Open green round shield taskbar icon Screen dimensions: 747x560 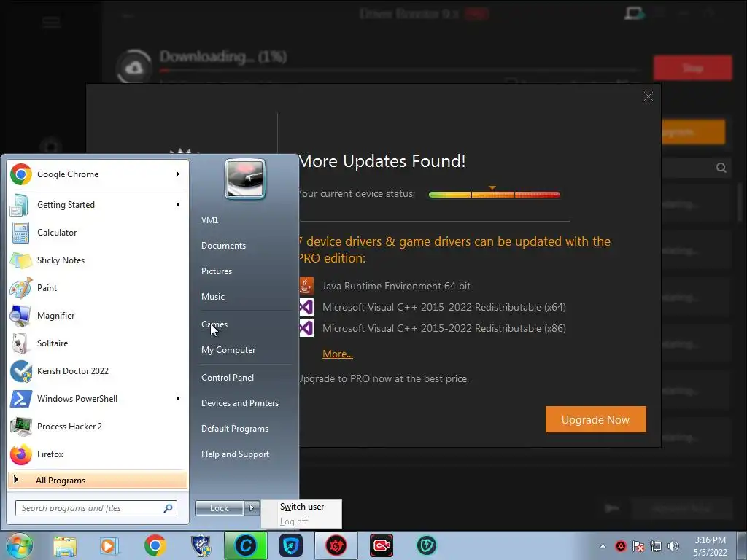point(426,545)
